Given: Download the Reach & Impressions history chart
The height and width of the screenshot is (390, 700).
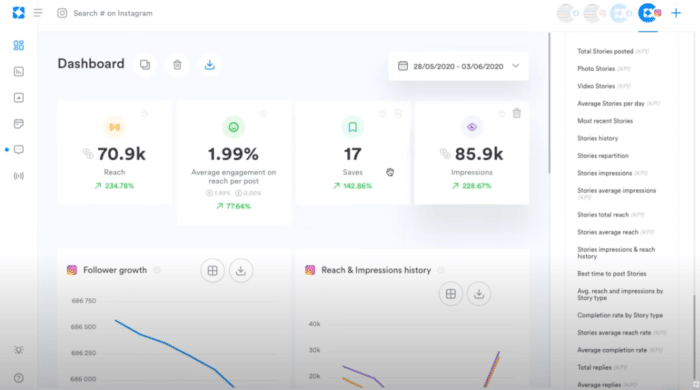Looking at the screenshot, I should [x=479, y=294].
